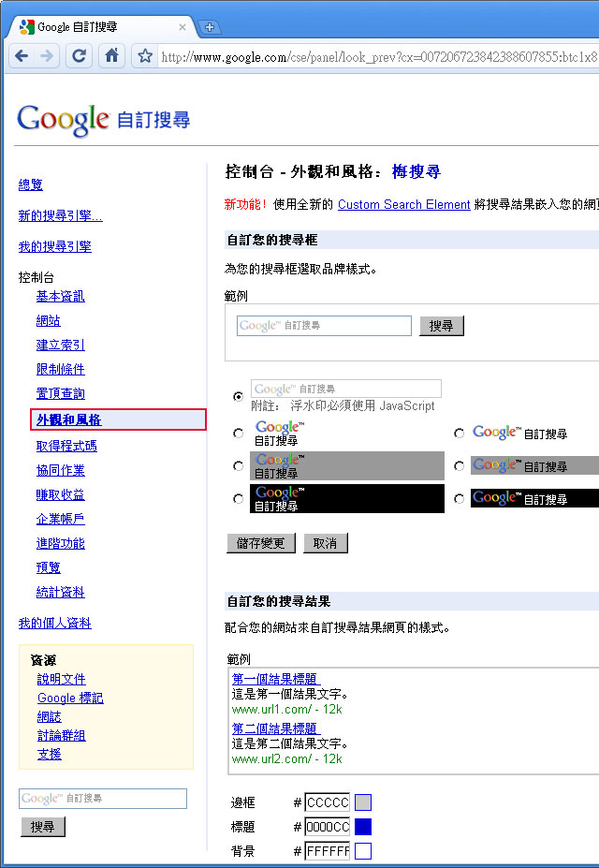
Task: Go back with the browser back arrow
Action: point(22,56)
